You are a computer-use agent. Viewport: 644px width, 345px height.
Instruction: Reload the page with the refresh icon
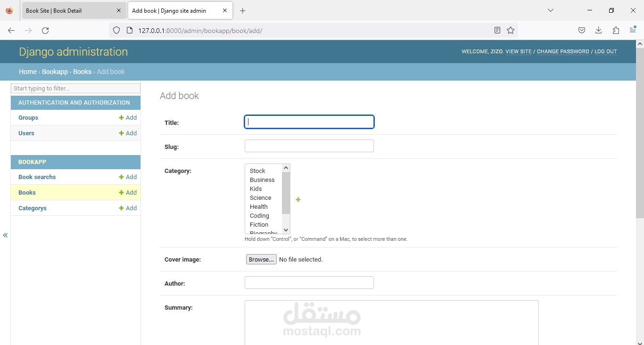click(45, 30)
